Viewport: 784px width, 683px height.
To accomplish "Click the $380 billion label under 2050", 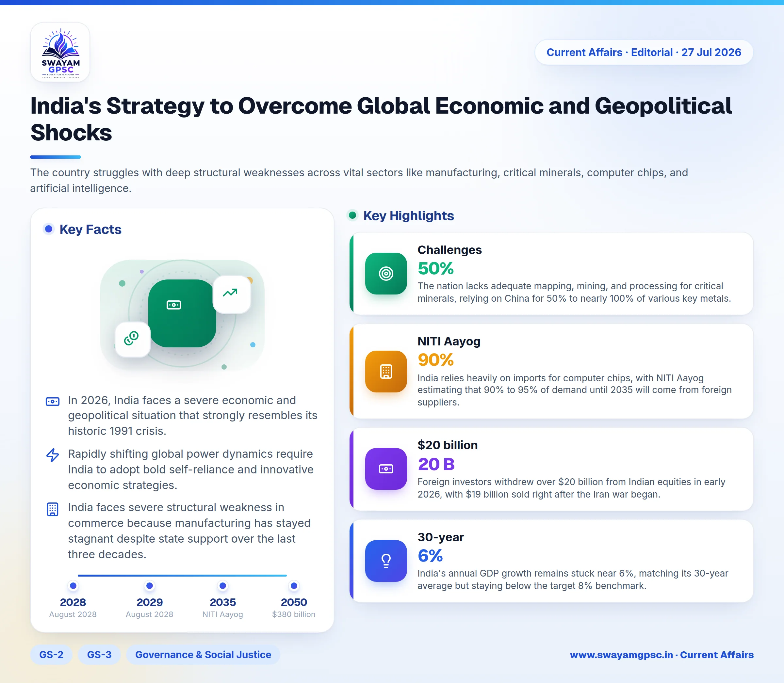I will (294, 614).
